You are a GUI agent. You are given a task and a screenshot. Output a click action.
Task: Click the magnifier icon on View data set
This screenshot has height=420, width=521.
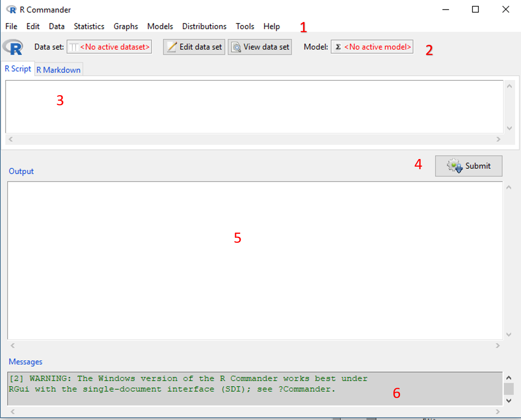tap(236, 47)
